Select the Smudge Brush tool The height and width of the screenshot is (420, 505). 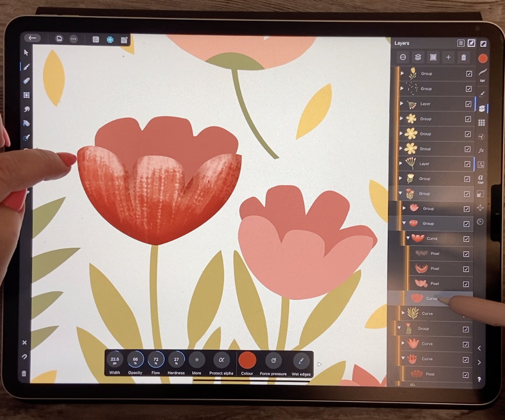[26, 109]
